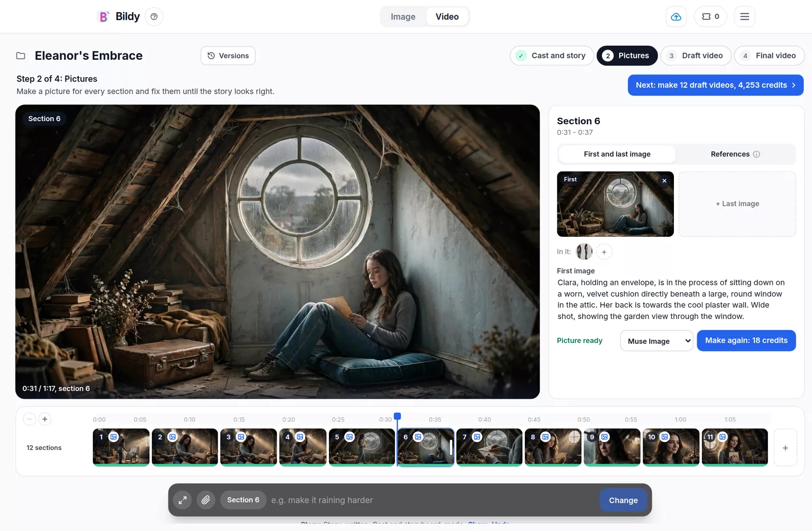This screenshot has height=531, width=812.
Task: Open the Versions history dropdown
Action: tap(228, 56)
